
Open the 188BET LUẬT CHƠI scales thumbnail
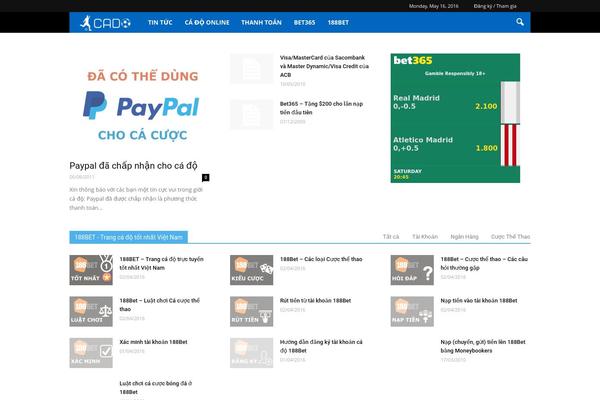tap(91, 311)
